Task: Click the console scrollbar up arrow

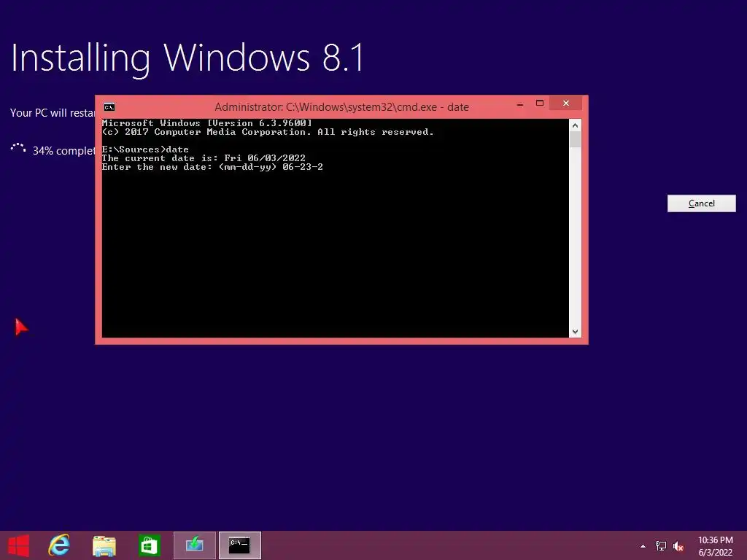Action: [575, 125]
